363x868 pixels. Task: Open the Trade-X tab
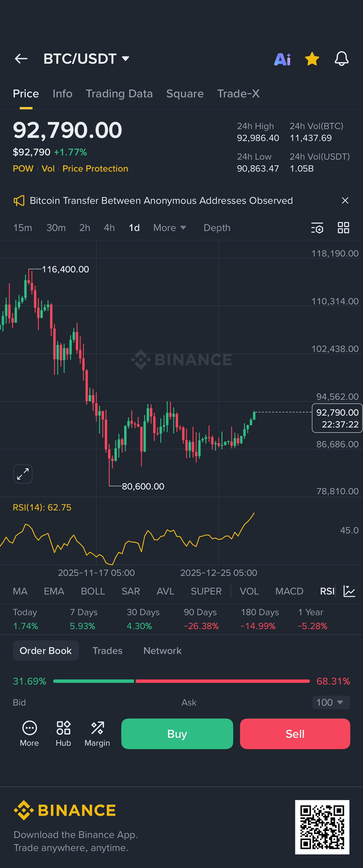(238, 93)
